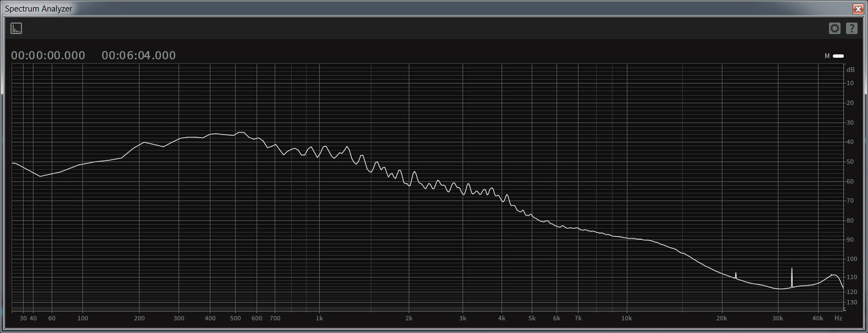The image size is (868, 333).
Task: Open the help question mark icon
Action: pos(852,28)
